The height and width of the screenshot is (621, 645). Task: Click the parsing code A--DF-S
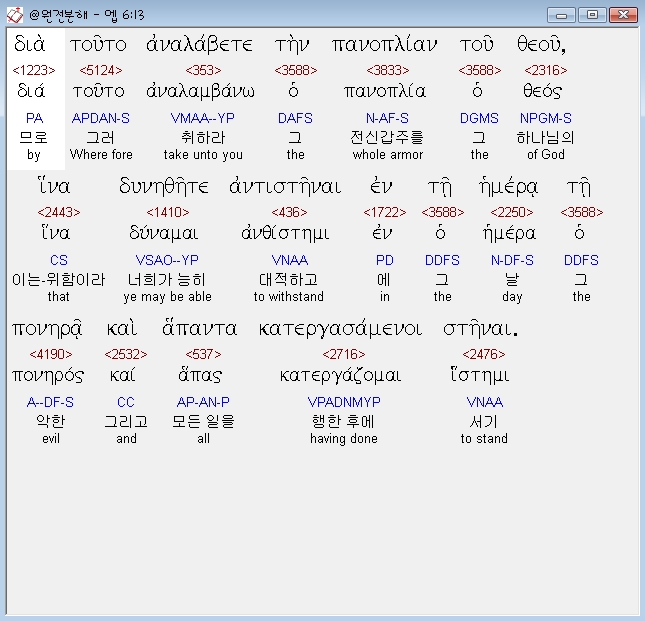pyautogui.click(x=50, y=402)
